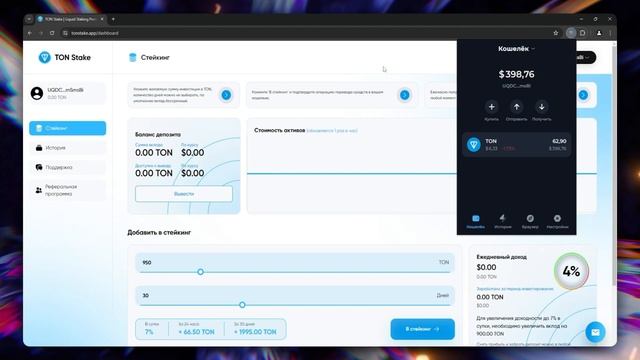
Task: Open Настройки tab in wallet bottom bar
Action: click(557, 222)
